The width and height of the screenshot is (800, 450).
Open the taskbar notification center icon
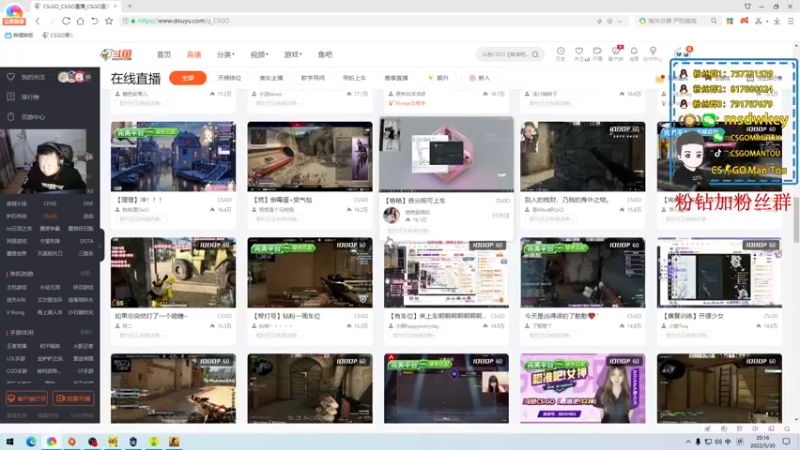[786, 442]
